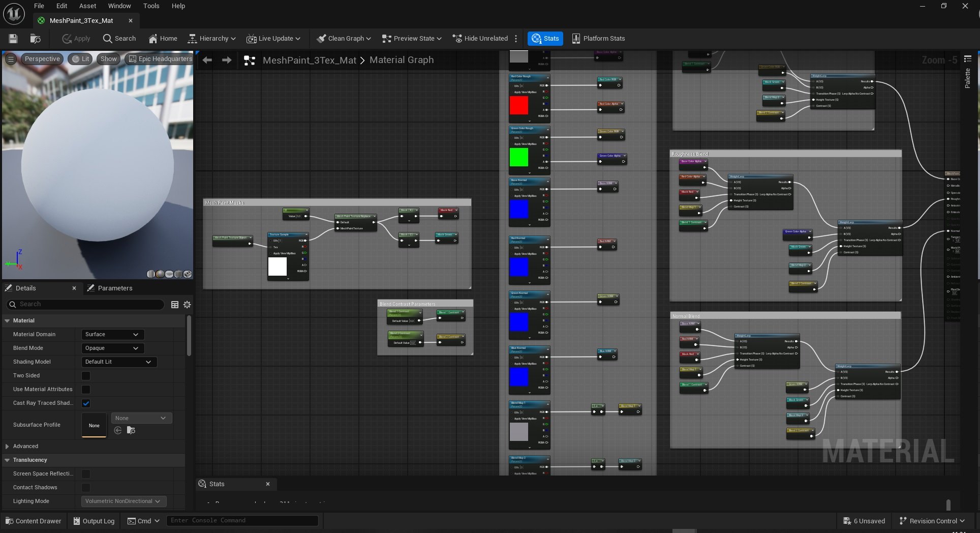Open the Asset menu
Image resolution: width=980 pixels, height=533 pixels.
[87, 6]
